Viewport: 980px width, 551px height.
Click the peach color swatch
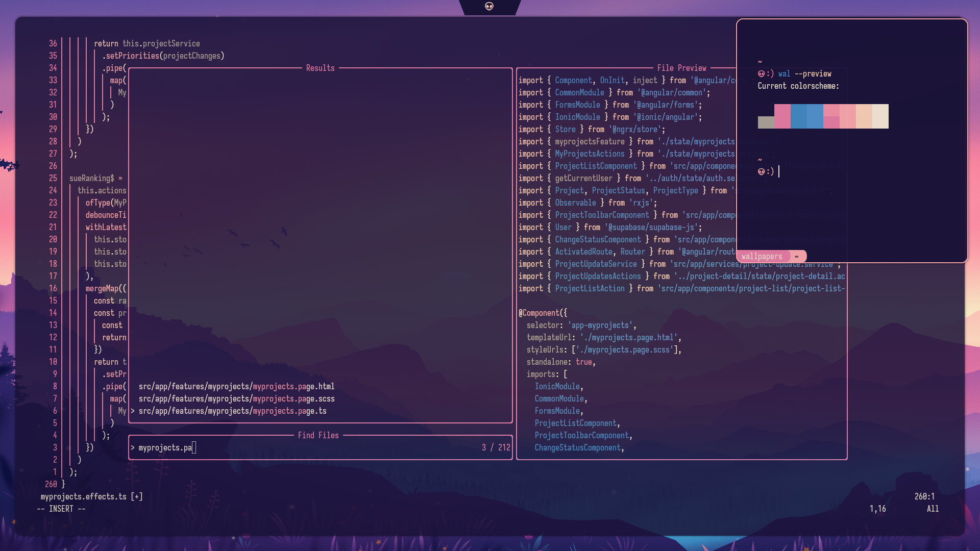tap(864, 116)
